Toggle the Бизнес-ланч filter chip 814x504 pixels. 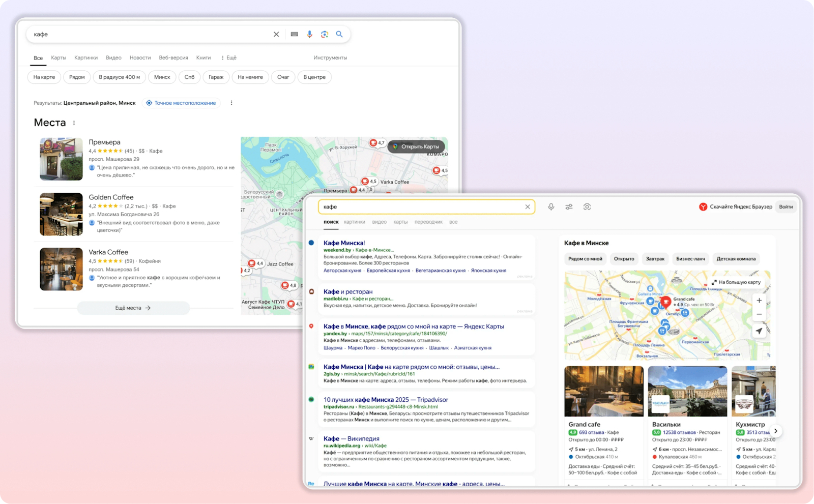coord(690,259)
